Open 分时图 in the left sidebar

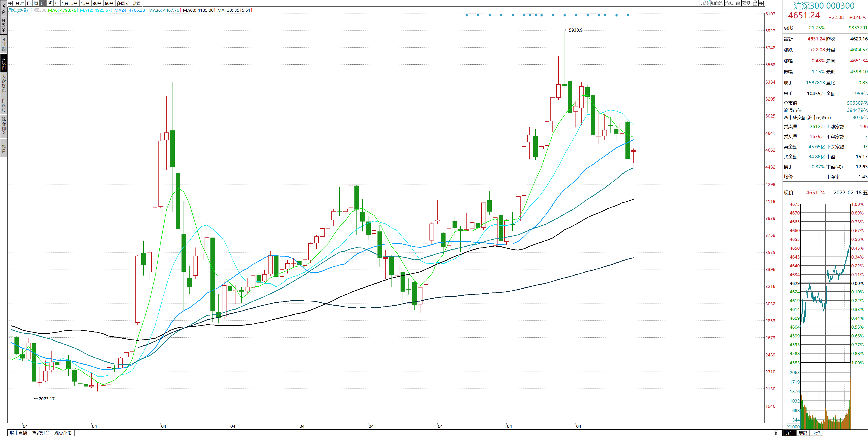pos(3,44)
